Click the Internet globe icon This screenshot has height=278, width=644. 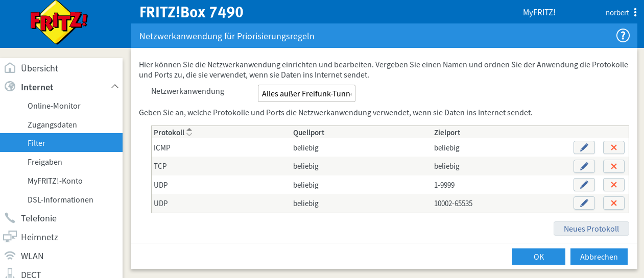(x=10, y=87)
